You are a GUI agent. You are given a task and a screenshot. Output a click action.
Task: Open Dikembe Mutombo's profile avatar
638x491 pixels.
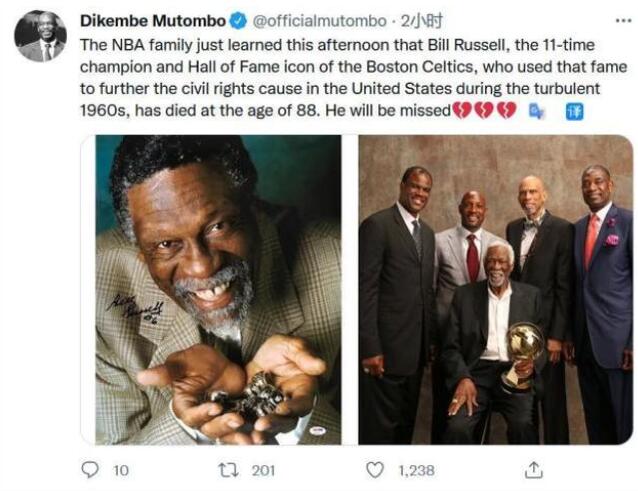click(40, 36)
